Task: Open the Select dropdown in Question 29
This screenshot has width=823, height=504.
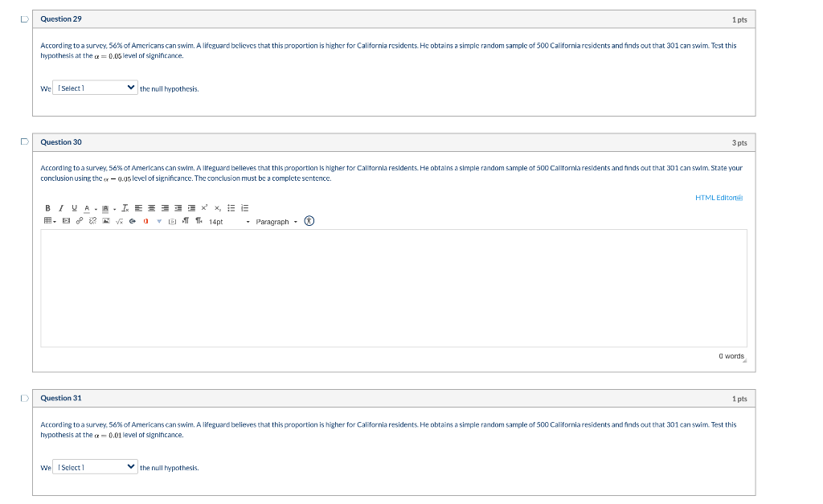Action: (x=95, y=88)
